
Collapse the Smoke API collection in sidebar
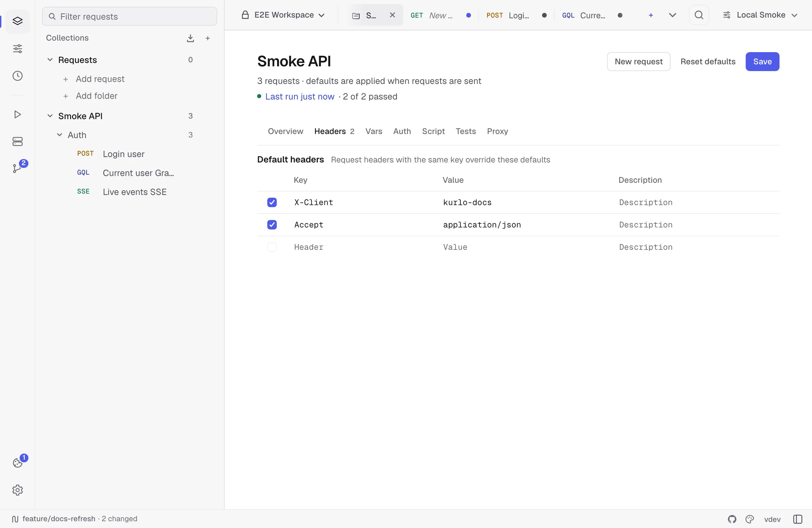click(x=50, y=116)
